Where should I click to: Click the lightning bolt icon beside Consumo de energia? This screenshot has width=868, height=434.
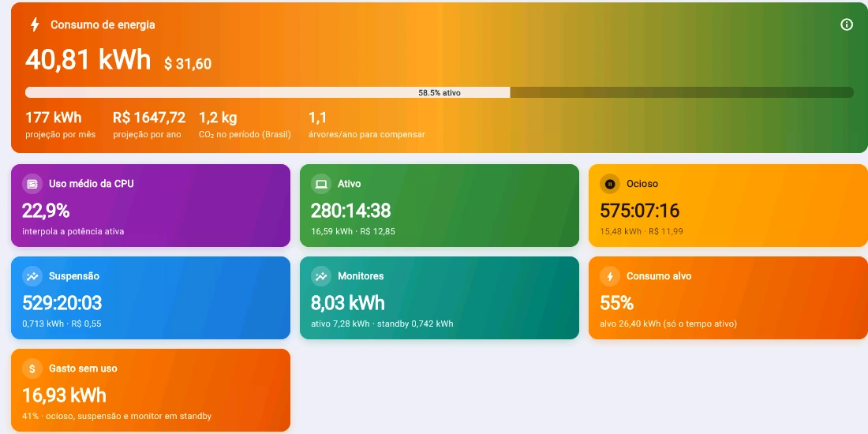(x=35, y=25)
